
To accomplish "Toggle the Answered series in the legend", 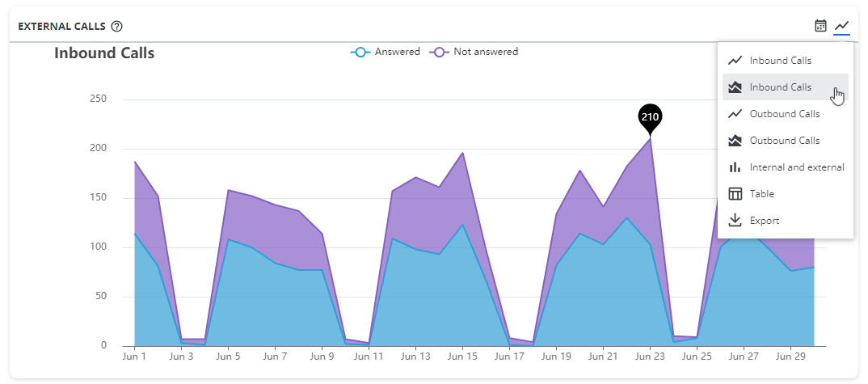I will click(x=397, y=52).
